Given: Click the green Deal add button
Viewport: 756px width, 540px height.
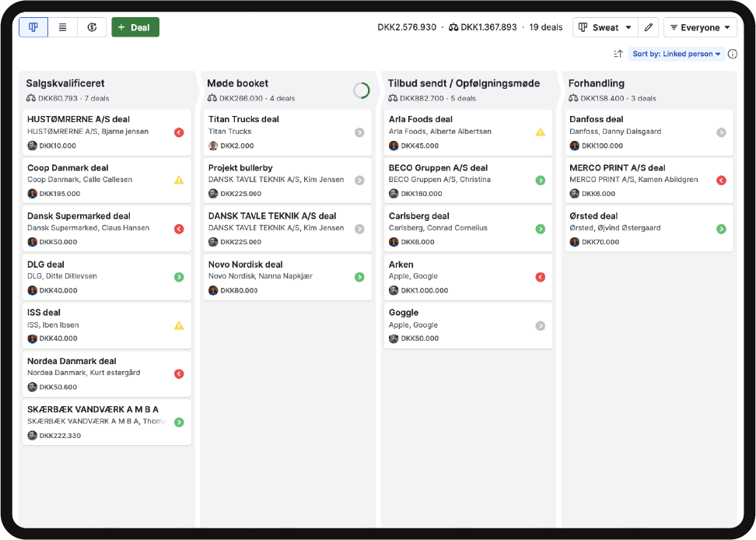Looking at the screenshot, I should (x=135, y=27).
